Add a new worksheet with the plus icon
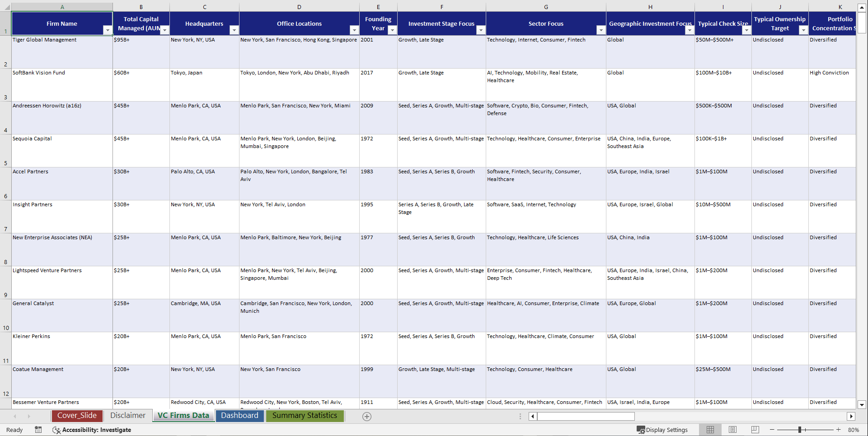This screenshot has width=868, height=436. point(366,417)
